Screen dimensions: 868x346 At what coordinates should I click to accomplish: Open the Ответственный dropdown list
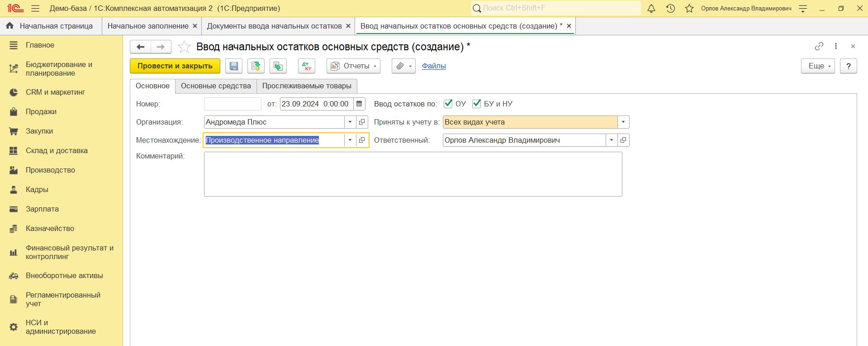612,140
